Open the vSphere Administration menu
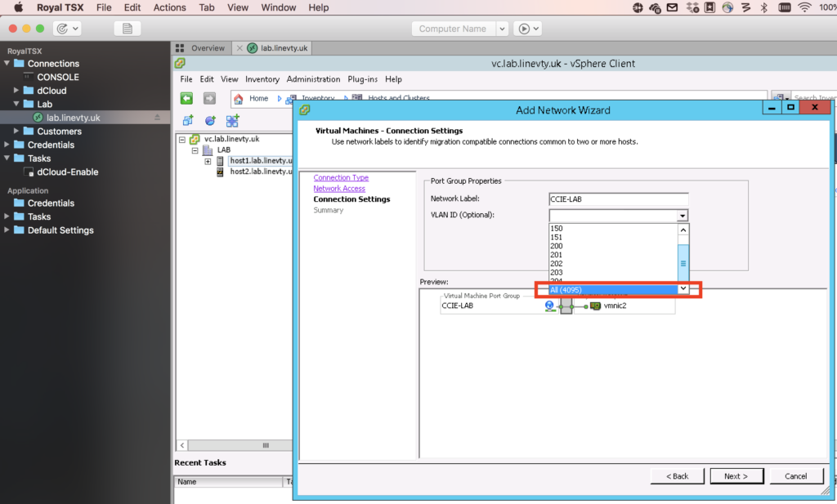The height and width of the screenshot is (504, 837). tap(313, 79)
